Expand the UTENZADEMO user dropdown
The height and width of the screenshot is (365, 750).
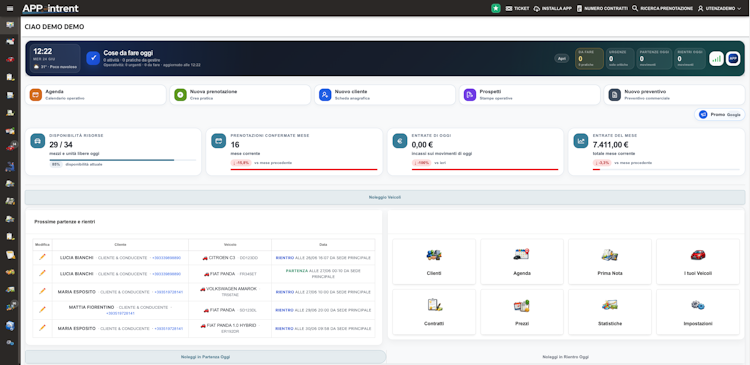pyautogui.click(x=719, y=8)
